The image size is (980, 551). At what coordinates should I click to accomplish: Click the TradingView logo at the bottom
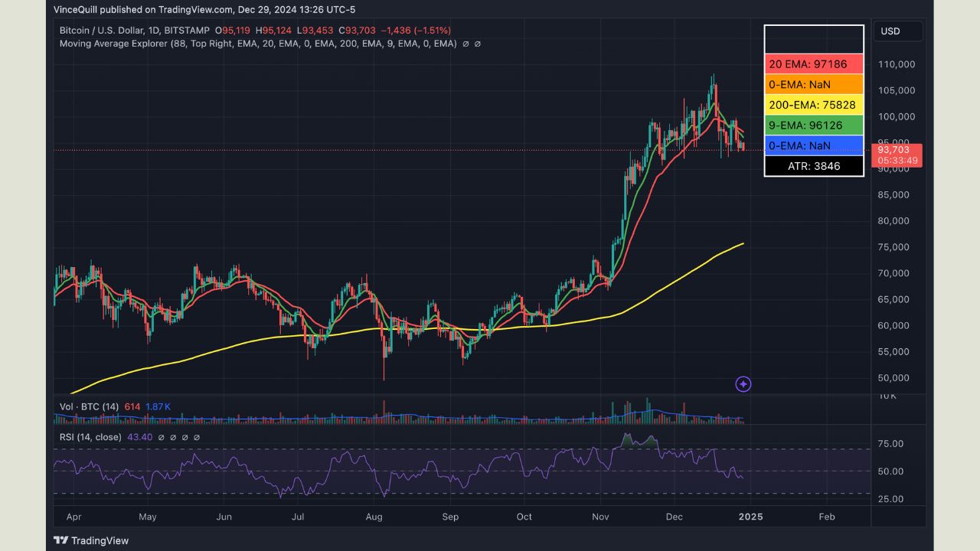pyautogui.click(x=91, y=540)
